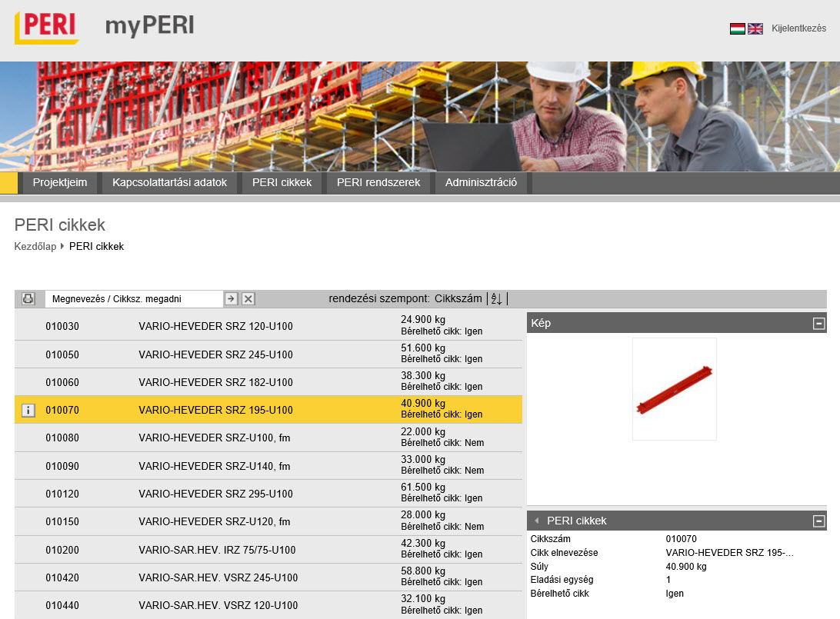Open the Projektjeim menu

pyautogui.click(x=60, y=182)
